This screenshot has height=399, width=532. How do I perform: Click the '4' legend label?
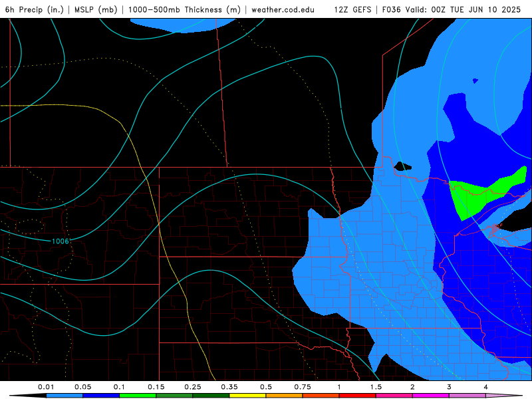point(485,387)
